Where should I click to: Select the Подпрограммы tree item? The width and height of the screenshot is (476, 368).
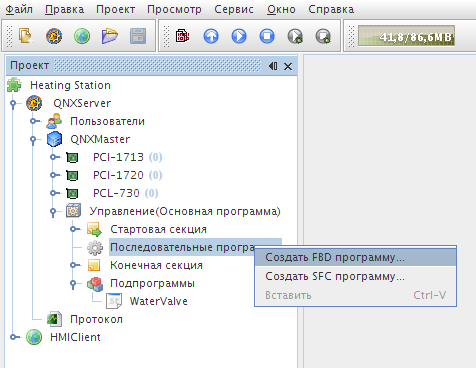coord(152,283)
